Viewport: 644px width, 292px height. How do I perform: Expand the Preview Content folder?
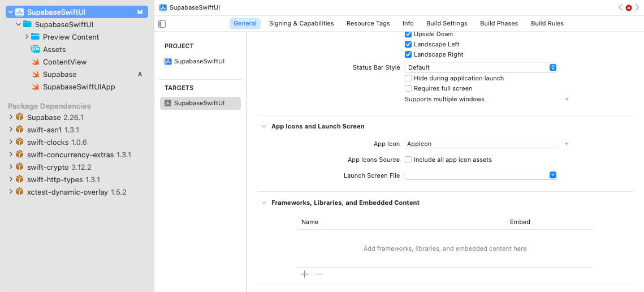point(27,37)
